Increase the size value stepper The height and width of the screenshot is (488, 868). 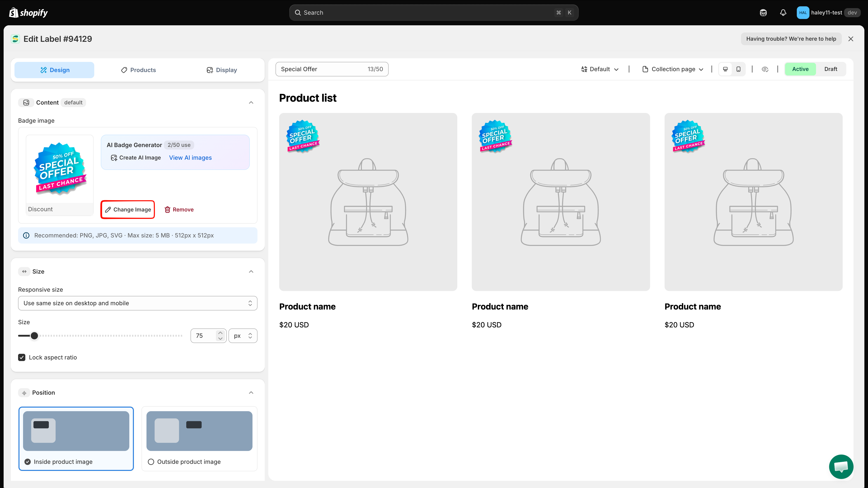click(x=220, y=333)
